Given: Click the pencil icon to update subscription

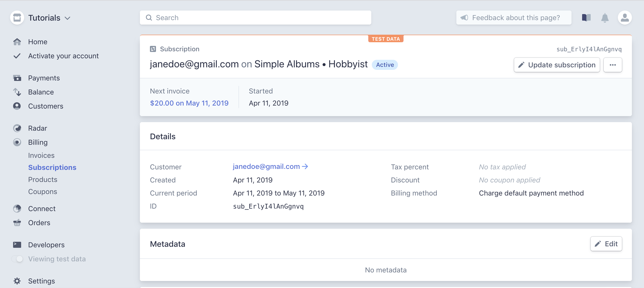Looking at the screenshot, I should [521, 65].
